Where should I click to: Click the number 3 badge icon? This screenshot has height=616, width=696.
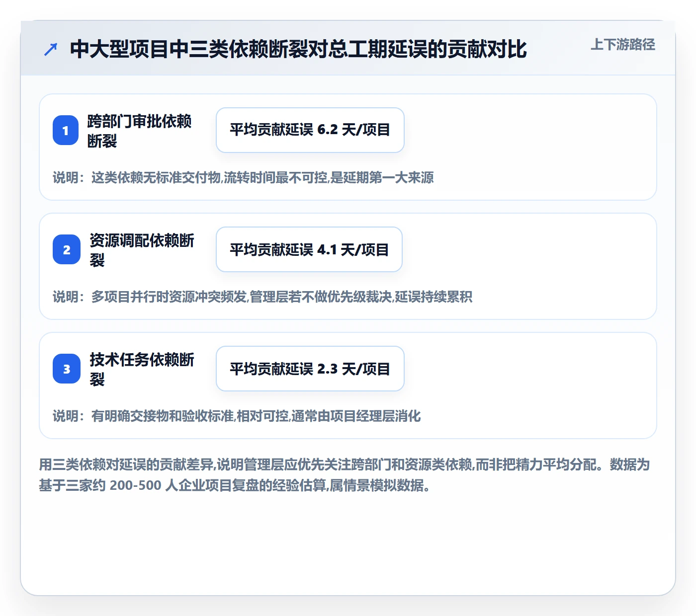tap(67, 369)
